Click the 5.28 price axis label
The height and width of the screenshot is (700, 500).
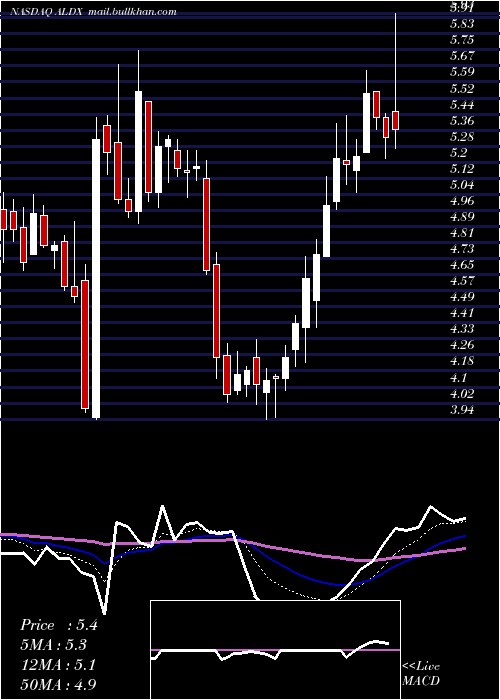pyautogui.click(x=462, y=137)
